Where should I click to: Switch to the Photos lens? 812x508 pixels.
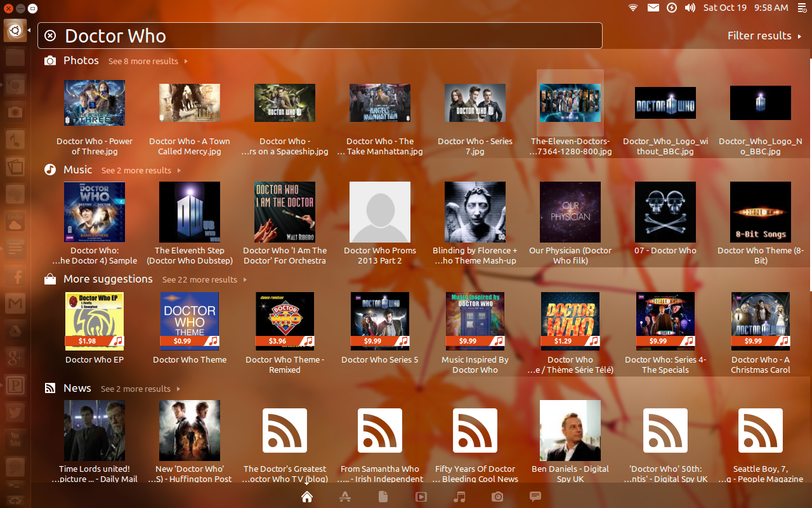497,497
